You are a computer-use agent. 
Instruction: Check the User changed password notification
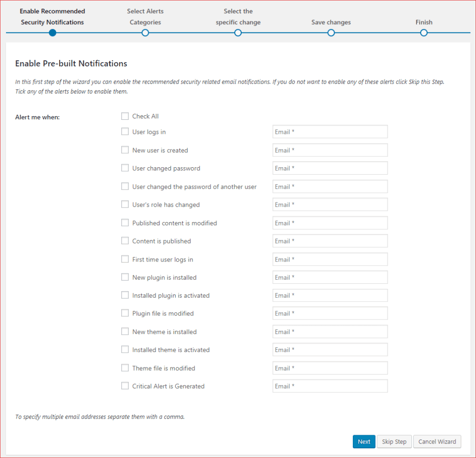(x=125, y=168)
